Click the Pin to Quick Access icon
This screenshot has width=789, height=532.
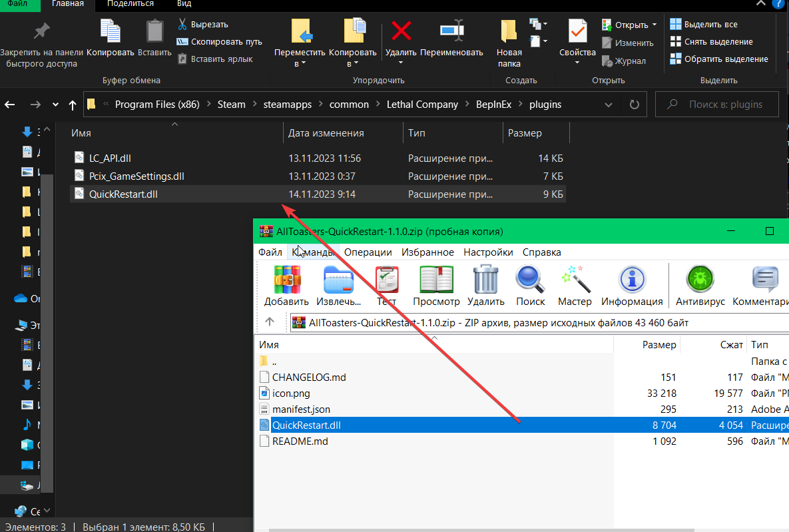41,31
